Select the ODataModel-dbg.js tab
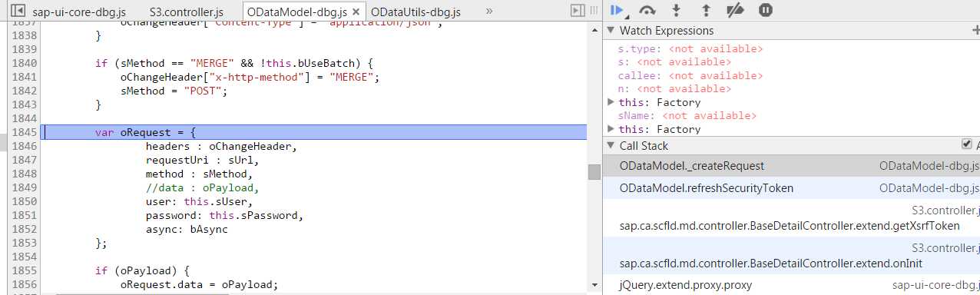Image resolution: width=980 pixels, height=295 pixels. point(304,12)
